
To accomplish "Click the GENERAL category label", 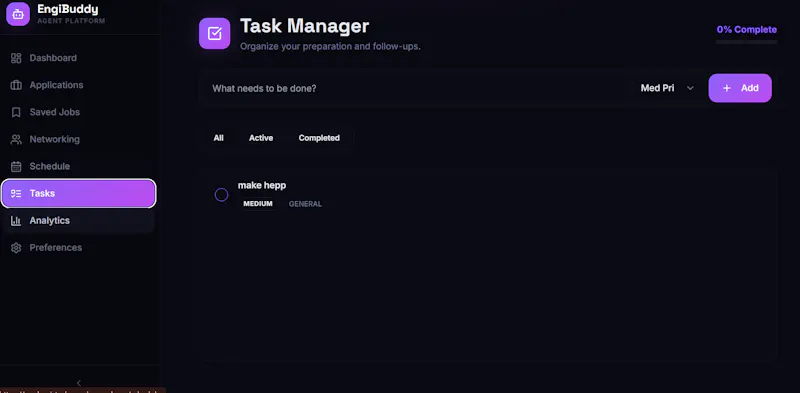I will (305, 204).
